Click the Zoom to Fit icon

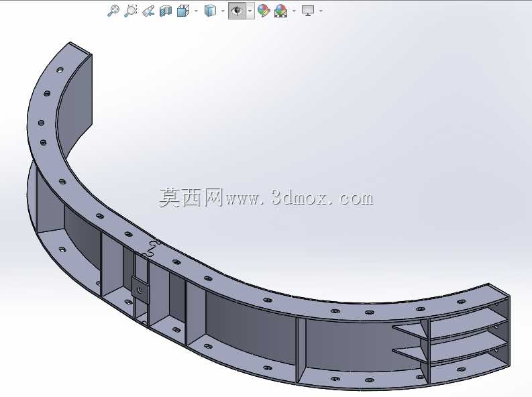113,11
